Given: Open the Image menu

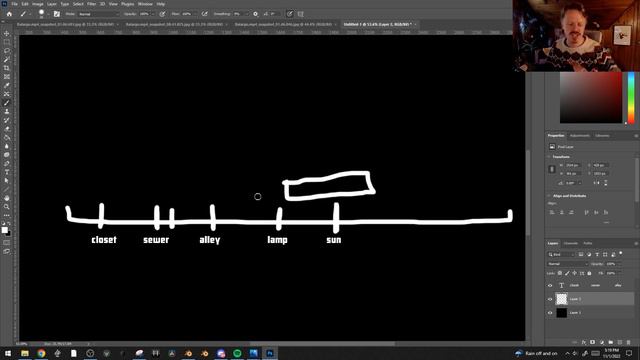Looking at the screenshot, I should click(x=38, y=4).
